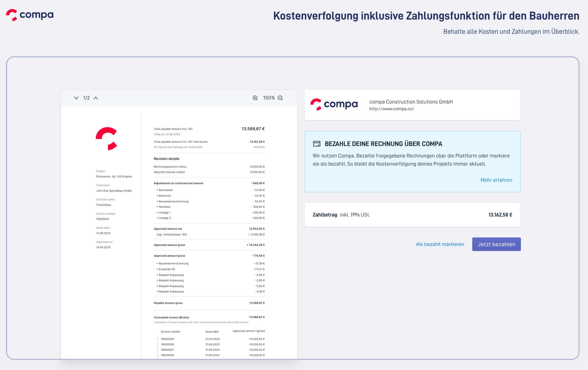Zoom out with the minus magnifier icon
Image resolution: width=588 pixels, height=370 pixels.
coord(280,98)
